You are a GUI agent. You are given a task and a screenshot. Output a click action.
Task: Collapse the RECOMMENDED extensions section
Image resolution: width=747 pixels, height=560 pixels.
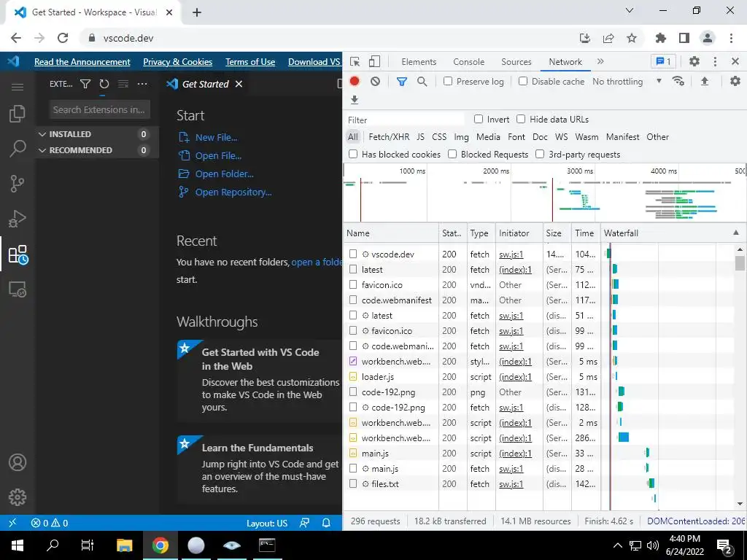click(42, 150)
